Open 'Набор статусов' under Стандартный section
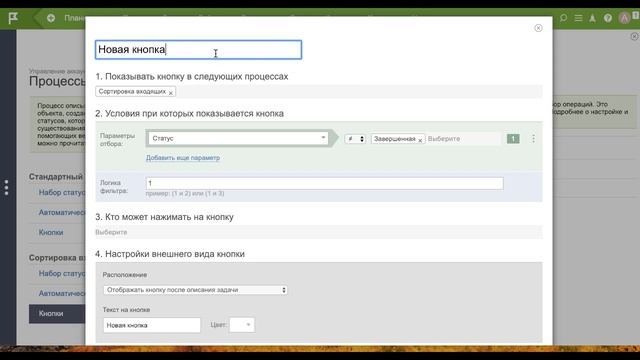640x360 pixels. (x=62, y=192)
